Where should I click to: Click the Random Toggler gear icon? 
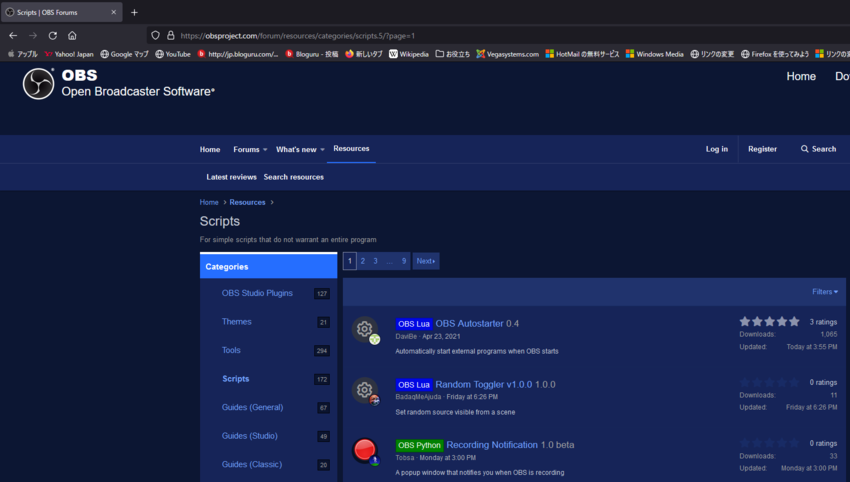coord(365,390)
